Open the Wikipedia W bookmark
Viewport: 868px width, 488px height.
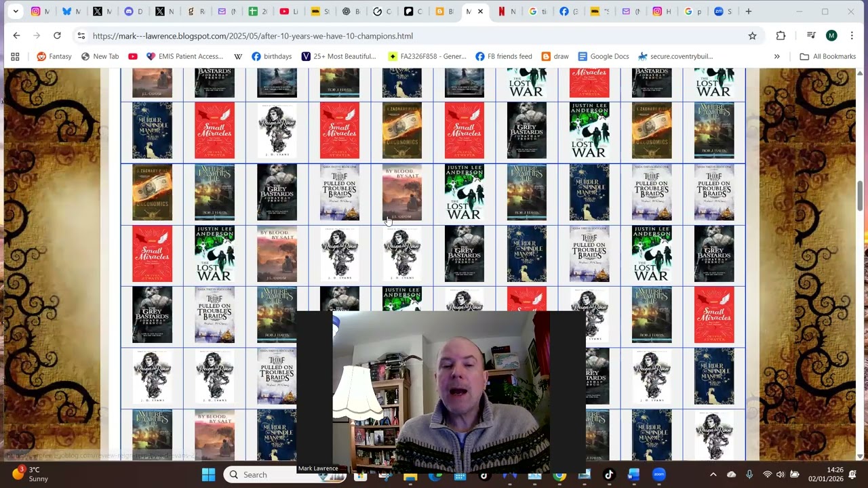click(238, 56)
